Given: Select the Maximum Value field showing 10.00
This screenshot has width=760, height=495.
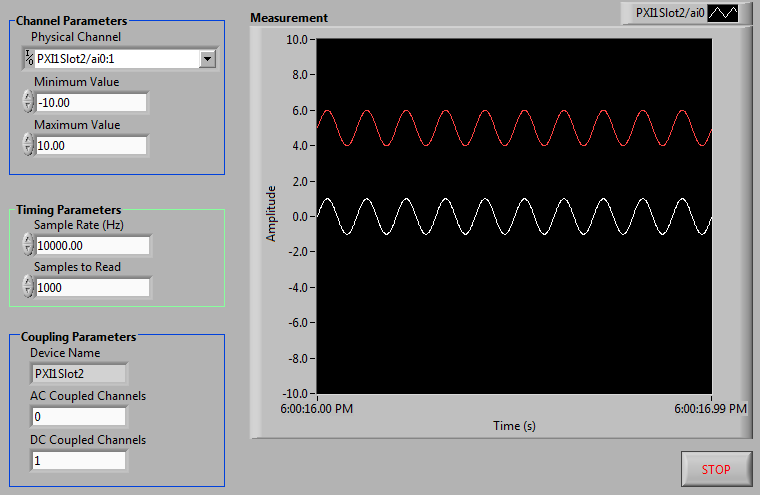Looking at the screenshot, I should (91, 146).
